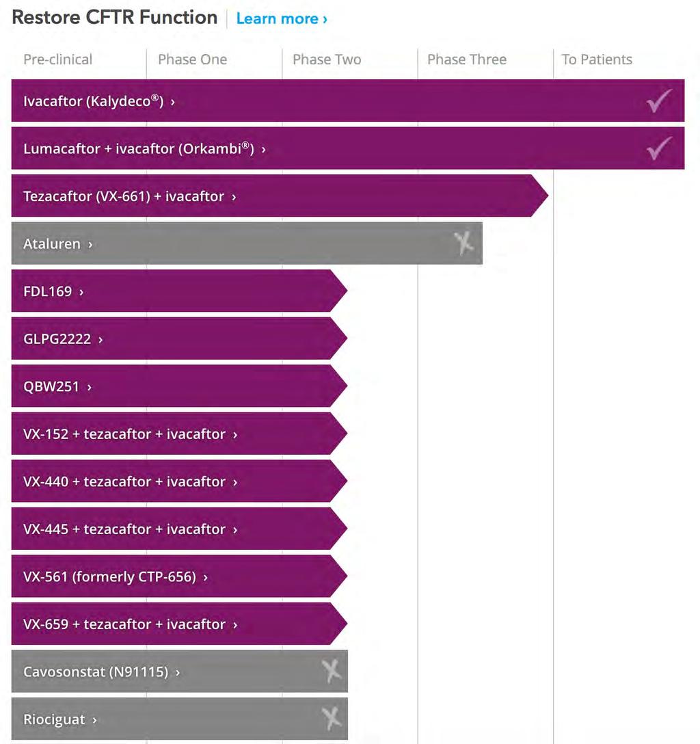
Task: Open the Learn more link
Action: pyautogui.click(x=282, y=19)
